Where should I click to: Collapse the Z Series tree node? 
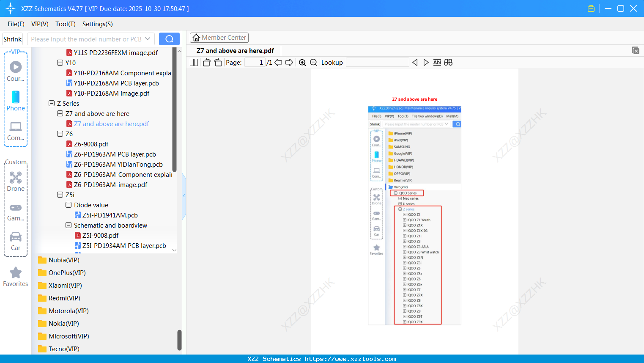(x=52, y=103)
